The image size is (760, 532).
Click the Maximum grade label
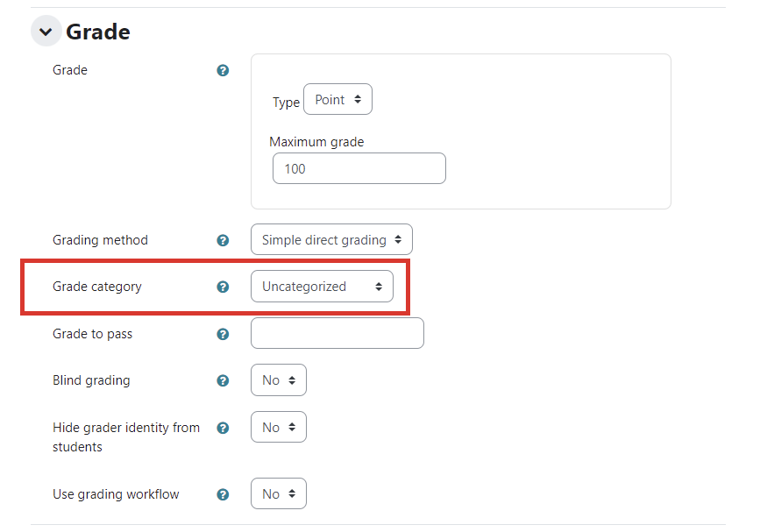pos(316,142)
